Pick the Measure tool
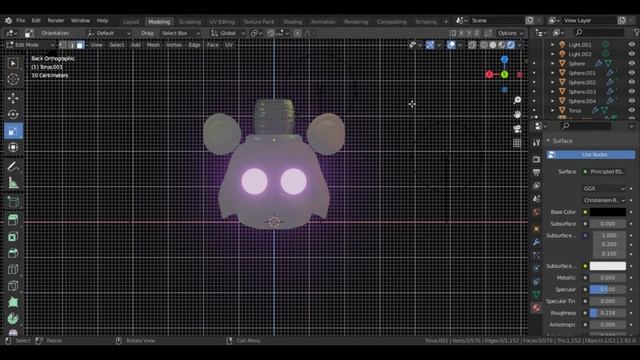The width and height of the screenshot is (640, 360). 13,183
